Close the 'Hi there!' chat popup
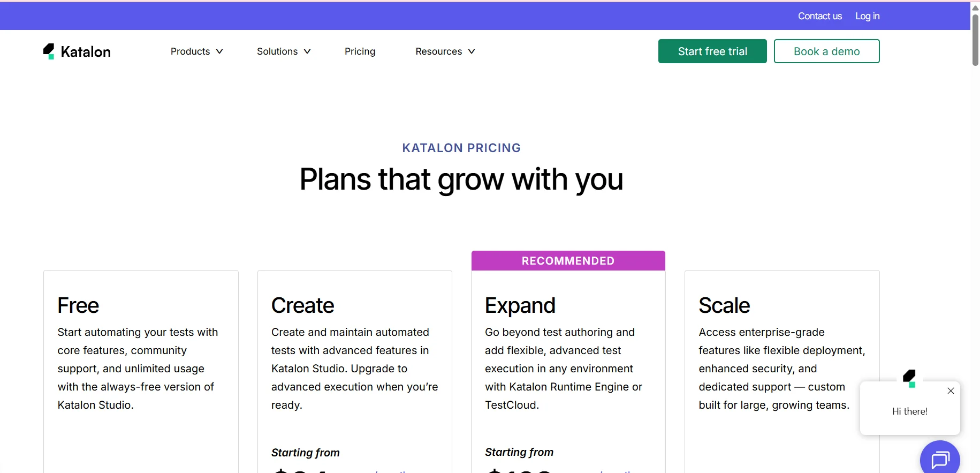 pyautogui.click(x=951, y=391)
